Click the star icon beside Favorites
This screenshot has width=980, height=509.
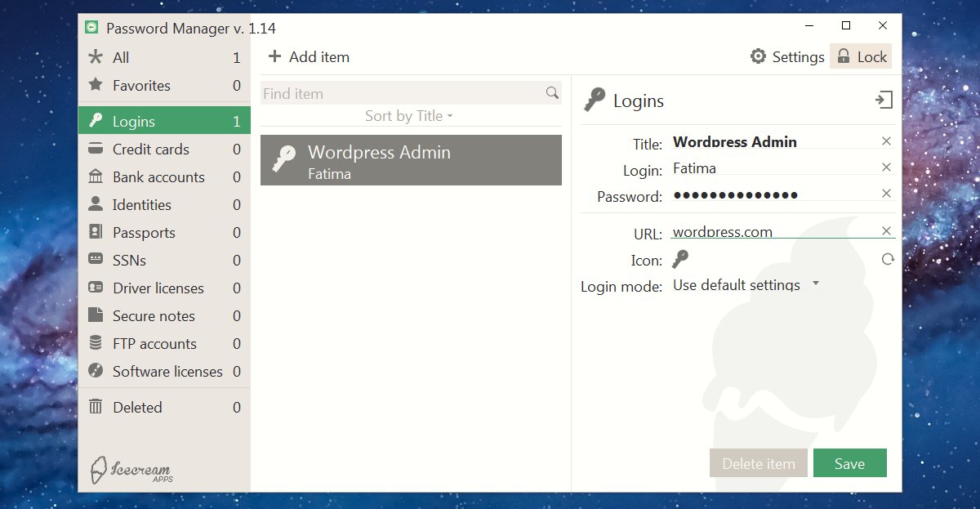[96, 85]
